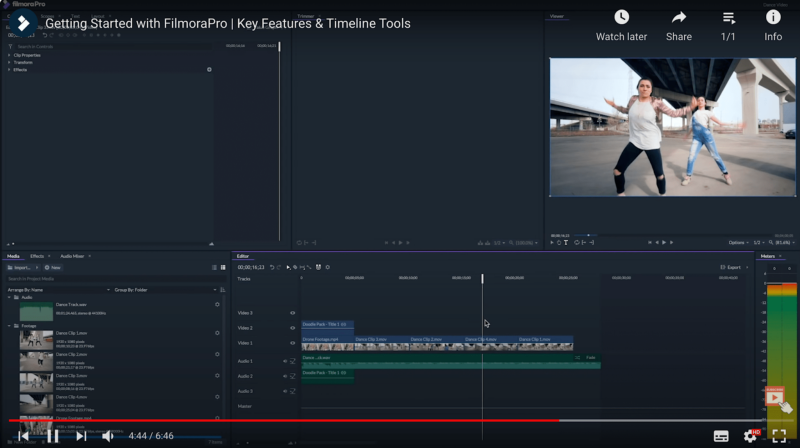Toggle timeline snapping magnet
The image size is (800, 448).
point(318,267)
